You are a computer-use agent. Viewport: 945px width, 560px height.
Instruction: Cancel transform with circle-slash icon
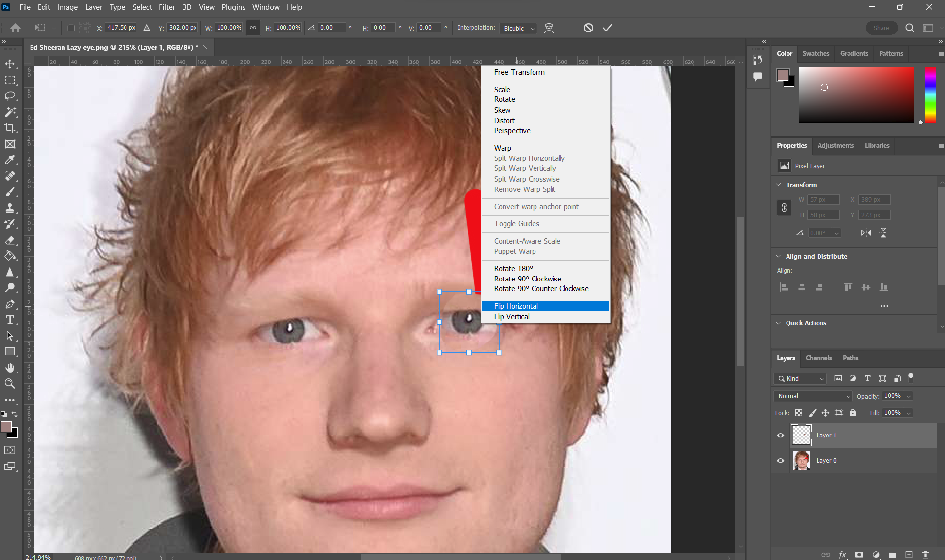click(588, 28)
